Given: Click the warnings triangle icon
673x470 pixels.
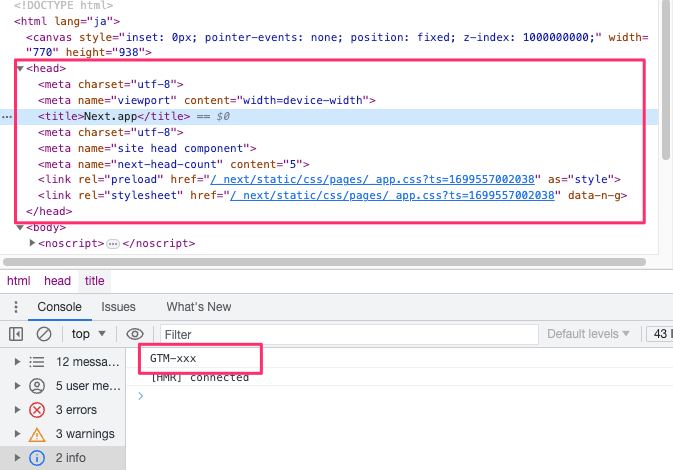Looking at the screenshot, I should click(37, 434).
